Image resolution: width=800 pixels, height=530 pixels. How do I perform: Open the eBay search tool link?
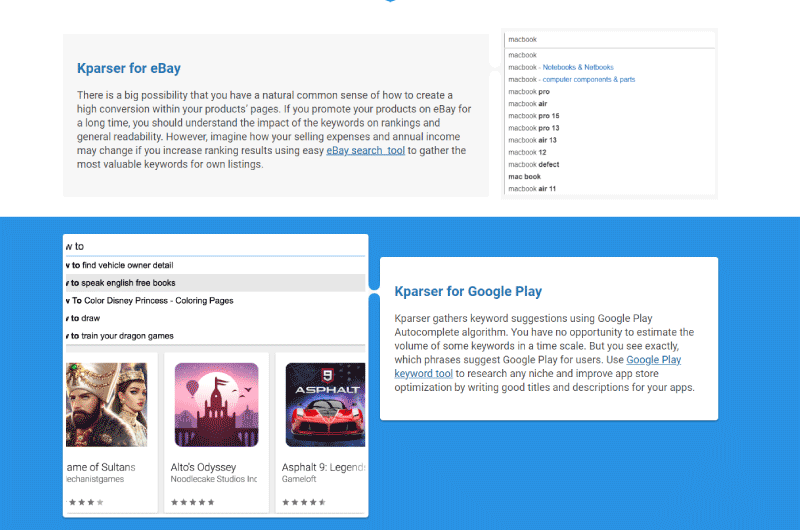pyautogui.click(x=365, y=150)
